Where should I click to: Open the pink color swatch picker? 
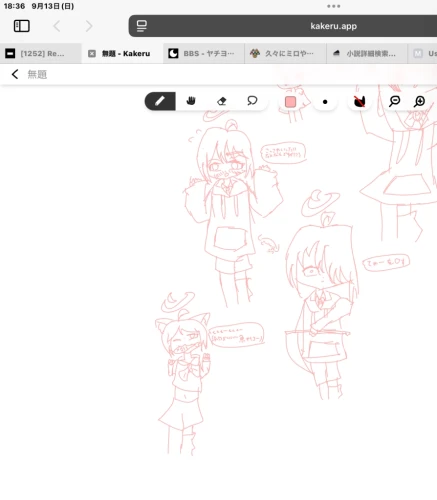pyautogui.click(x=290, y=102)
